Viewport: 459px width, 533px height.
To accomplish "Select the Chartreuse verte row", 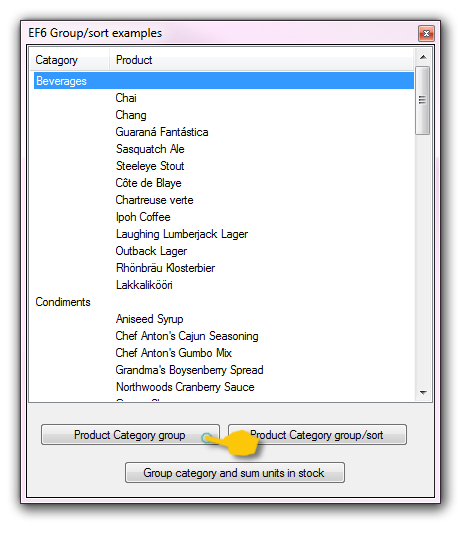I will click(x=224, y=200).
